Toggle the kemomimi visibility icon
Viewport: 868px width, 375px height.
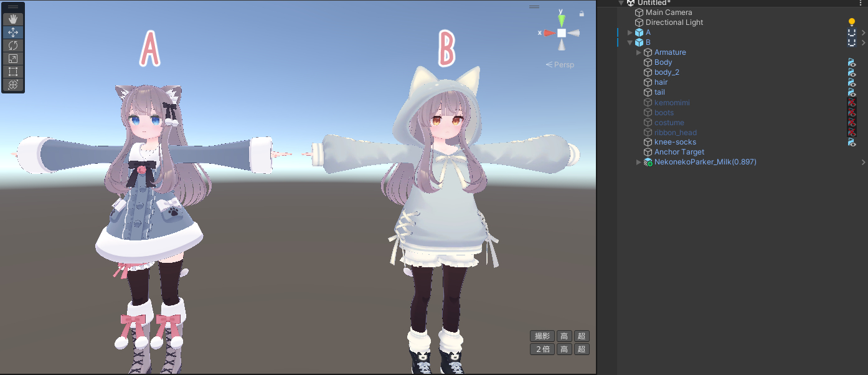(851, 102)
